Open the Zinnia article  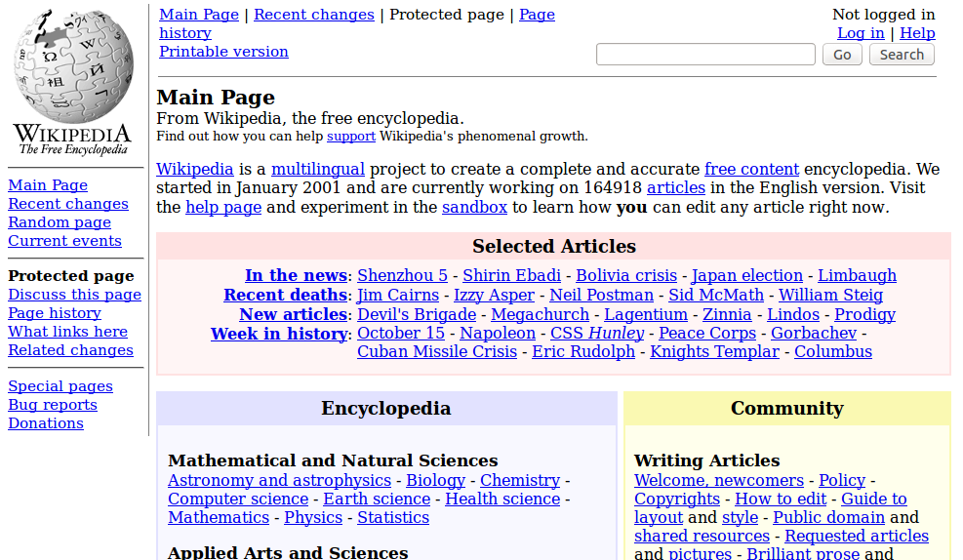point(727,314)
